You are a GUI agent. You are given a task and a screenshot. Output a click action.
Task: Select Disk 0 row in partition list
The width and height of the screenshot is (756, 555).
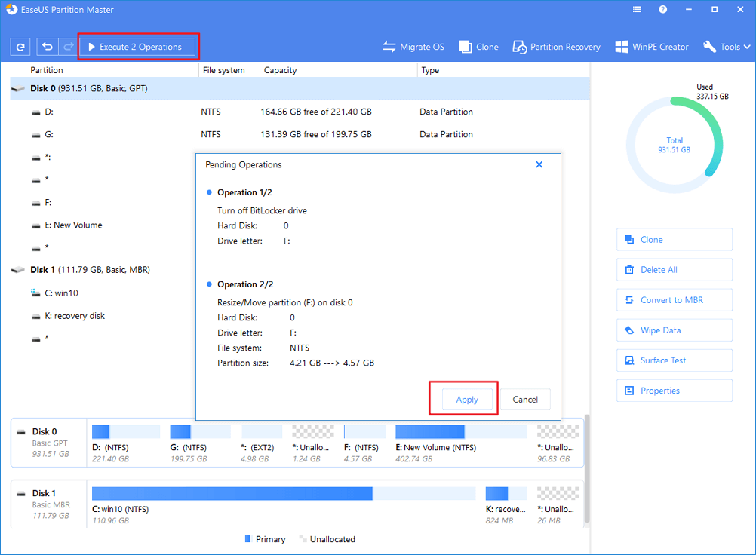coord(300,89)
